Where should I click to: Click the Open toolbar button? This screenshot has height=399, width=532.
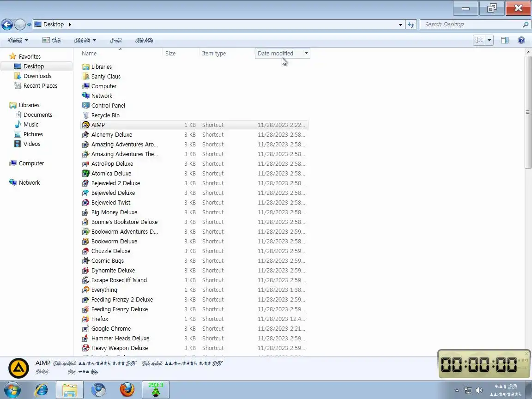click(x=52, y=40)
